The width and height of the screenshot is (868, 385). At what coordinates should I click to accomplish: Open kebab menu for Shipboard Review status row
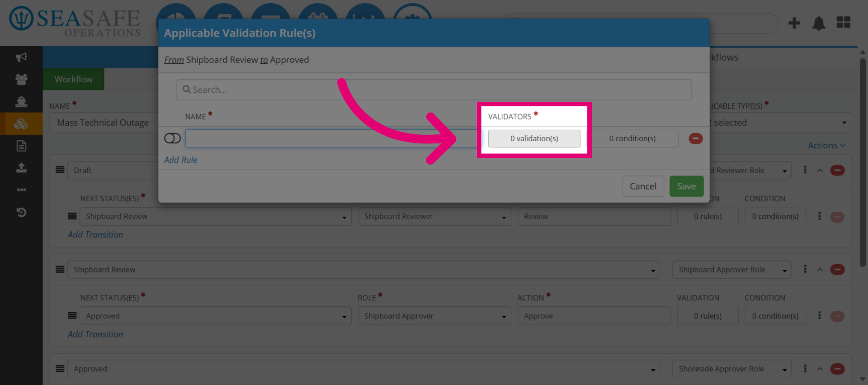click(x=805, y=269)
